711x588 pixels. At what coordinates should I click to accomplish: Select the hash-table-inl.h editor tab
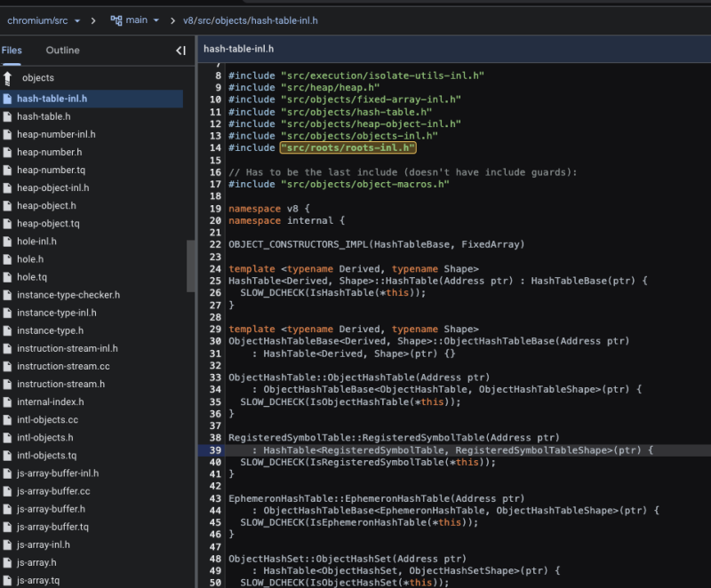click(x=237, y=50)
